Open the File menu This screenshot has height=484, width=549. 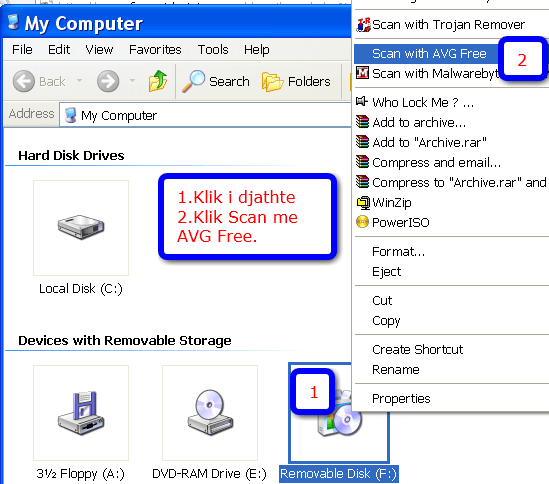click(22, 49)
